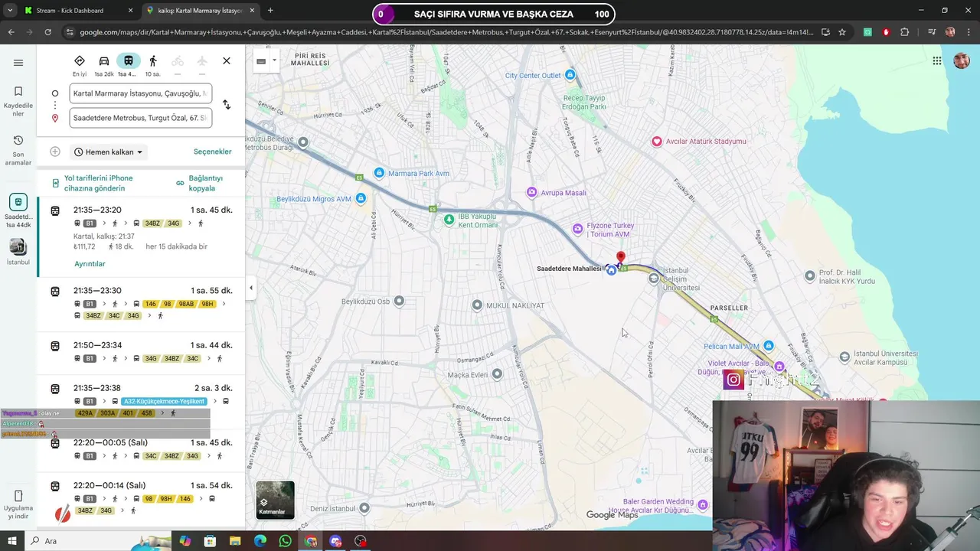This screenshot has height=551, width=980.
Task: Click Prof. Dr. Halil İnalcık KYK Yurdu marker
Action: (810, 275)
